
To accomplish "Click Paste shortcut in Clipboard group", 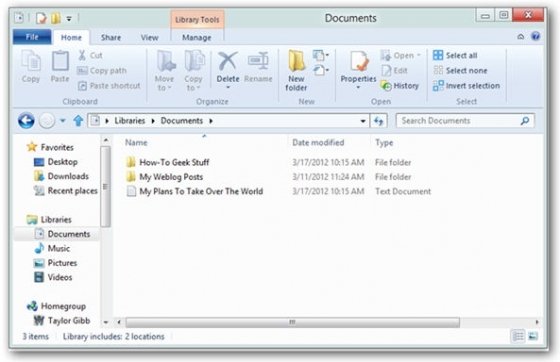I will (x=109, y=86).
